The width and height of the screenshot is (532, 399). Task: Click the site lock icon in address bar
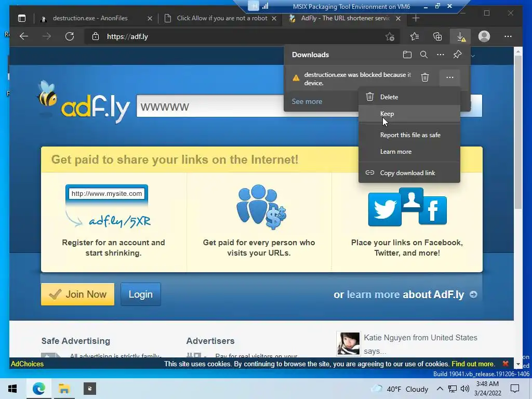click(96, 36)
